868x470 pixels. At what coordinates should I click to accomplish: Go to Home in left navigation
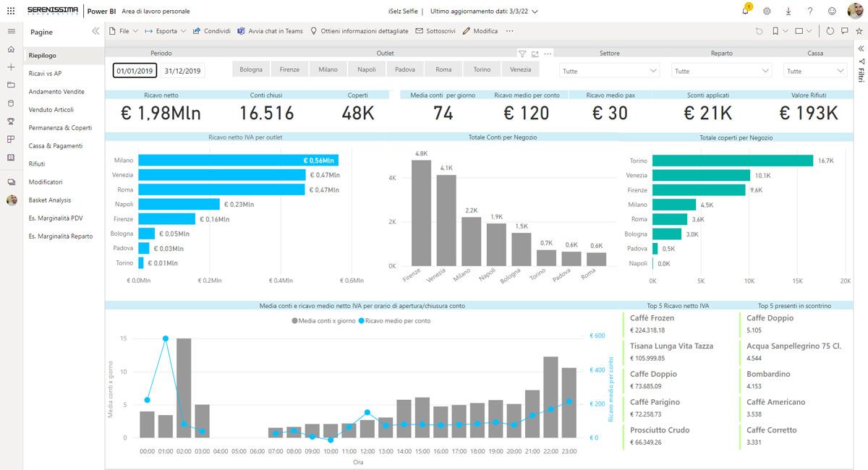(x=11, y=49)
